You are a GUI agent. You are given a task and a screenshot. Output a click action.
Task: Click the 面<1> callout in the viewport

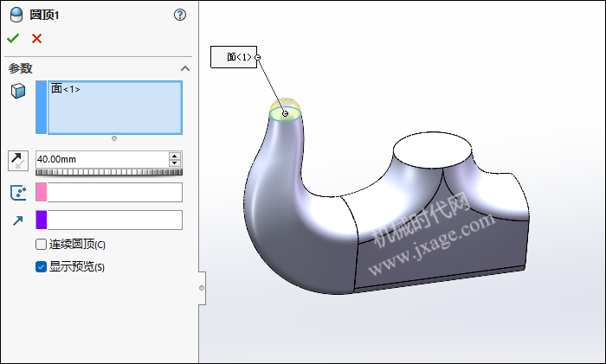tap(234, 57)
